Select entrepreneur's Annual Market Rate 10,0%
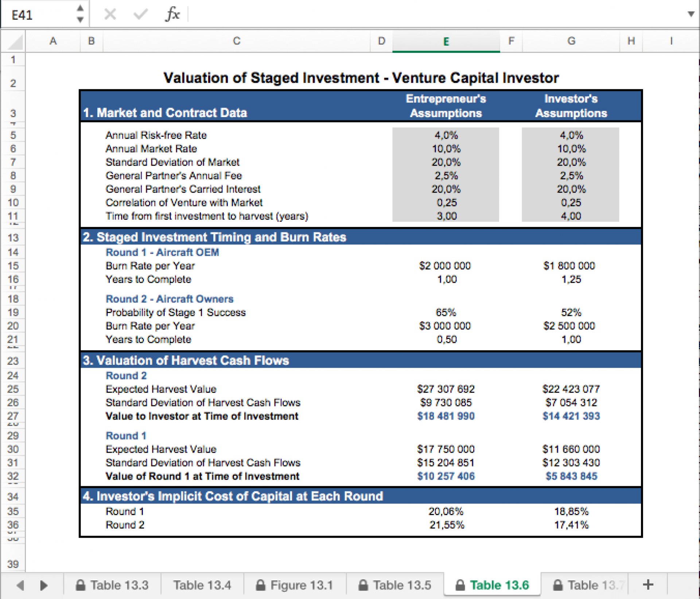The image size is (700, 599). pyautogui.click(x=446, y=148)
